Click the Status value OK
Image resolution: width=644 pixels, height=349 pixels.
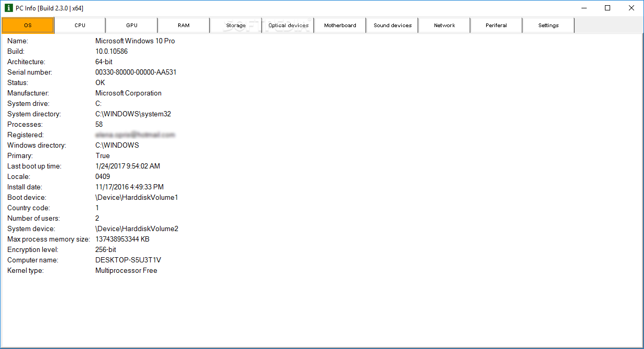point(100,82)
